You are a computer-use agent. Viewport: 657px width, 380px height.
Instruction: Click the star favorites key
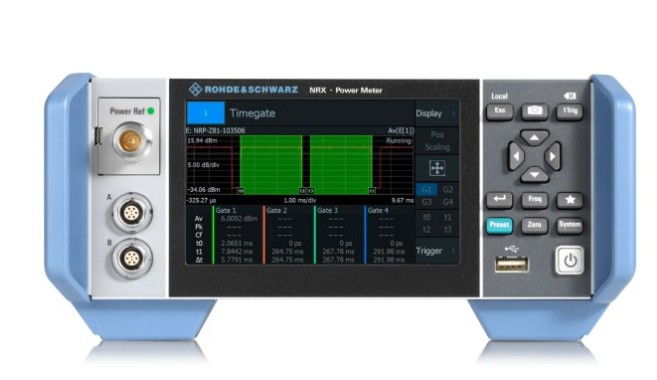pyautogui.click(x=569, y=200)
